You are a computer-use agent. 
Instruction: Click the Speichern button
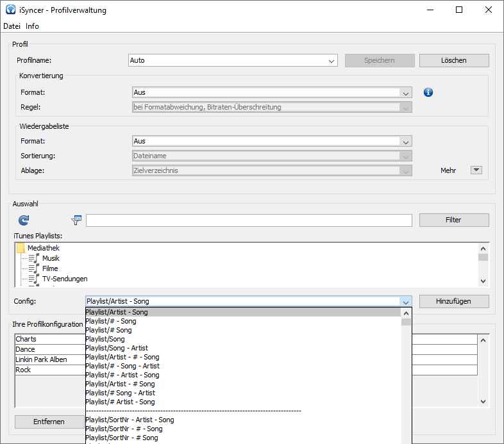pyautogui.click(x=380, y=60)
